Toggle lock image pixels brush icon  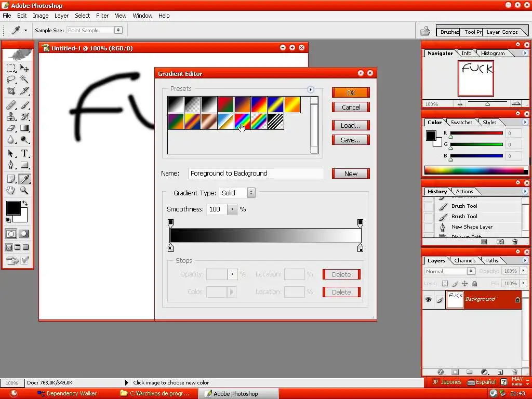tap(455, 283)
